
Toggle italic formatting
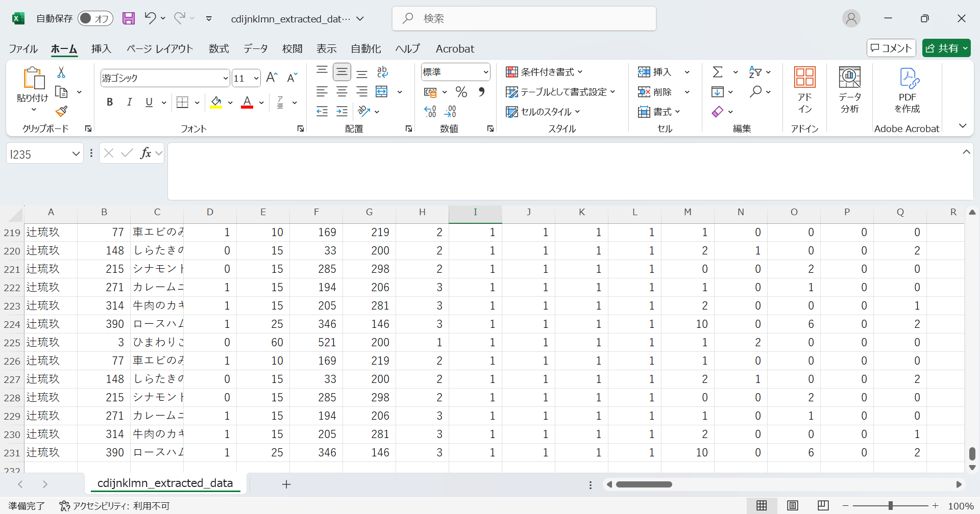click(129, 102)
